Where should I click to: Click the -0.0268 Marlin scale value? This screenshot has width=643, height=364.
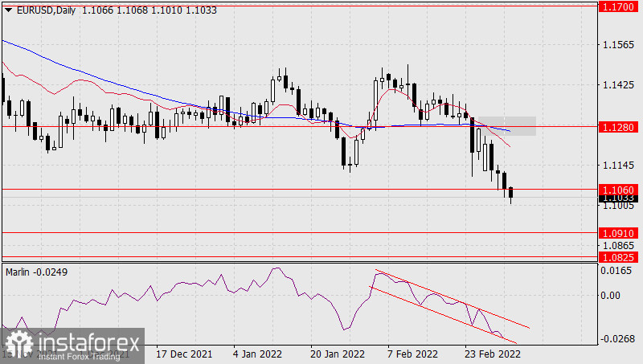[x=618, y=339]
